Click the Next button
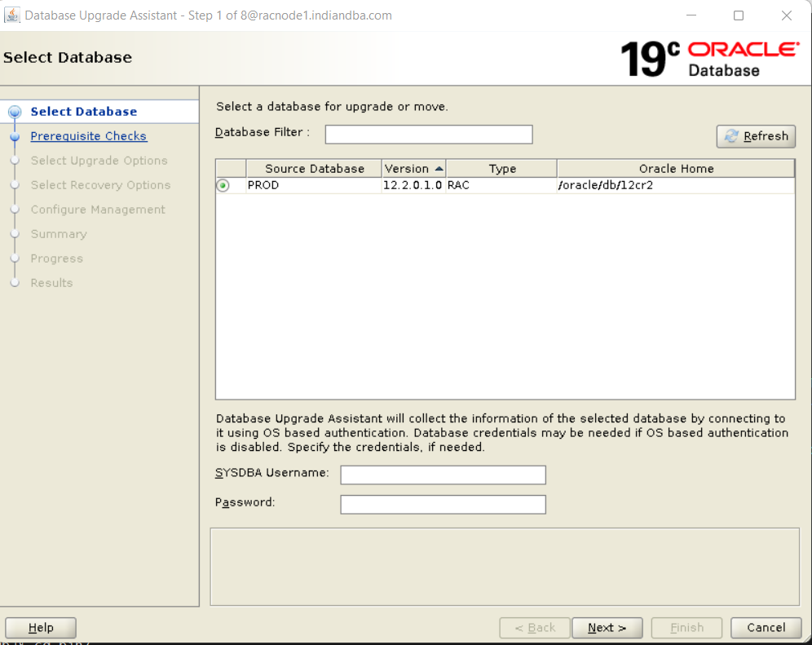Image resolution: width=812 pixels, height=645 pixels. pyautogui.click(x=607, y=628)
